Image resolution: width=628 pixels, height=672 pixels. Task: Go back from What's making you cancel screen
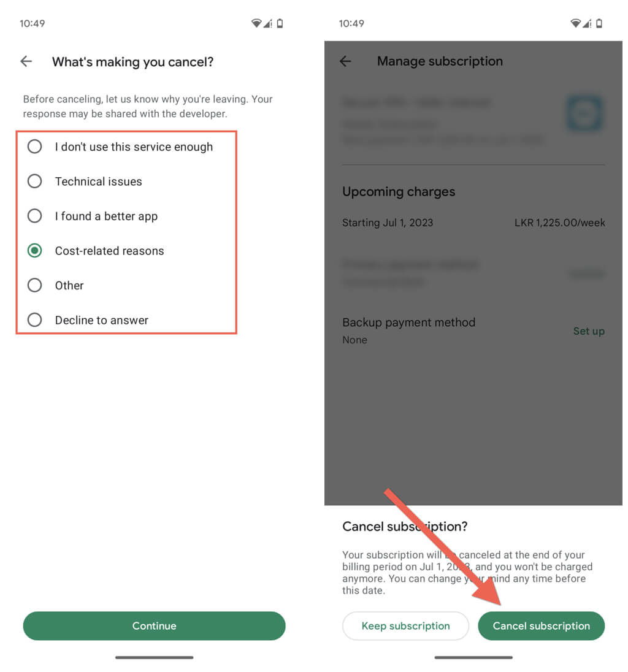pyautogui.click(x=26, y=62)
